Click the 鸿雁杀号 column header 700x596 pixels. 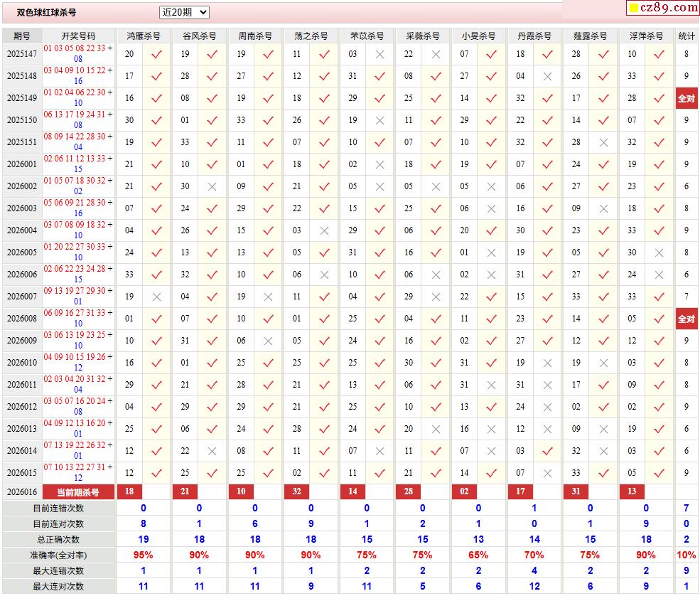(143, 36)
